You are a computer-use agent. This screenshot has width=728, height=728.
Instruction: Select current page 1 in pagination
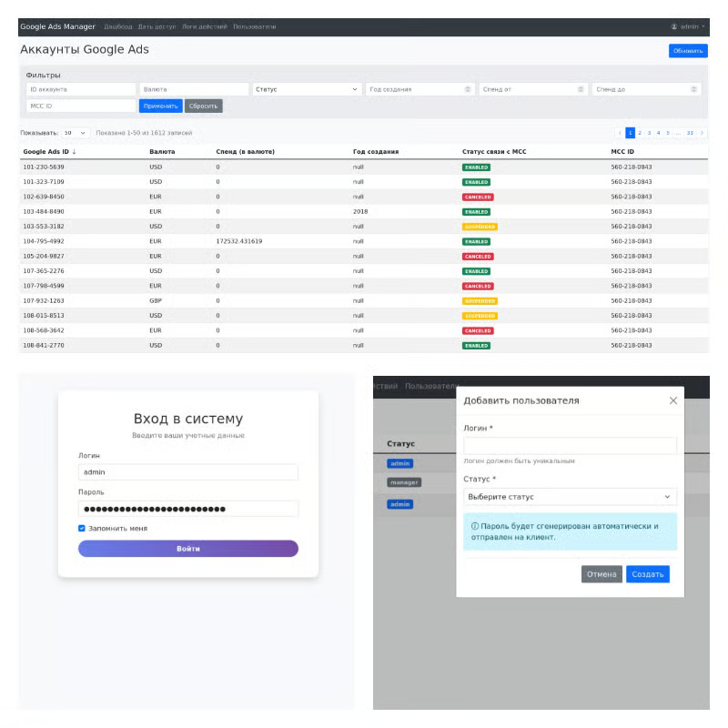(630, 133)
